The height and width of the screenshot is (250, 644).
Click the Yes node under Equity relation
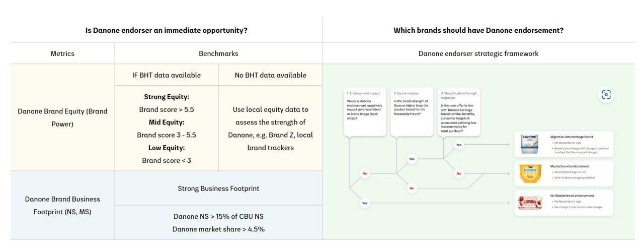(x=412, y=159)
